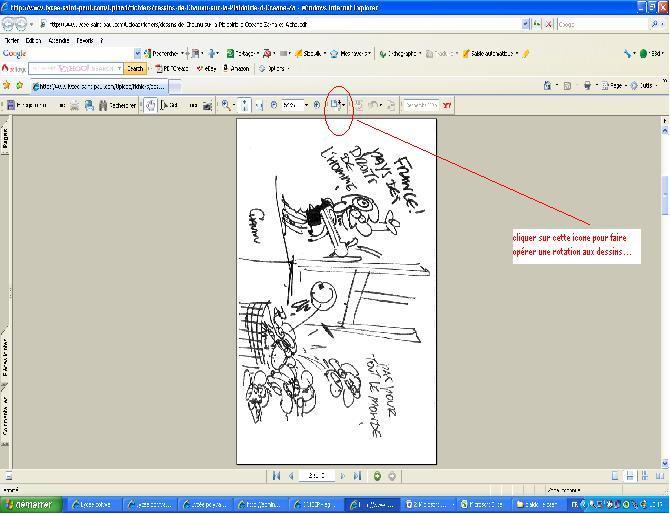Select continuous facing layout icon
Image resolution: width=670 pixels, height=514 pixels.
pyautogui.click(x=644, y=476)
